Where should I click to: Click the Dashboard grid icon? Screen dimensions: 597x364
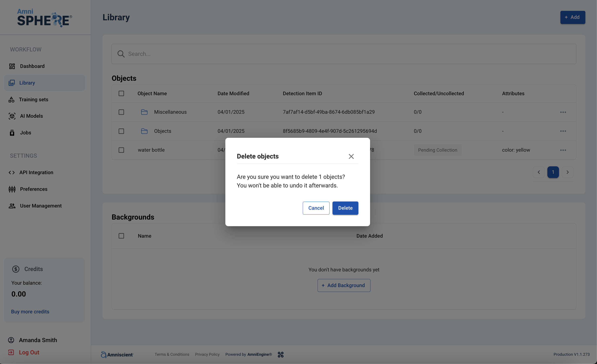click(x=12, y=66)
